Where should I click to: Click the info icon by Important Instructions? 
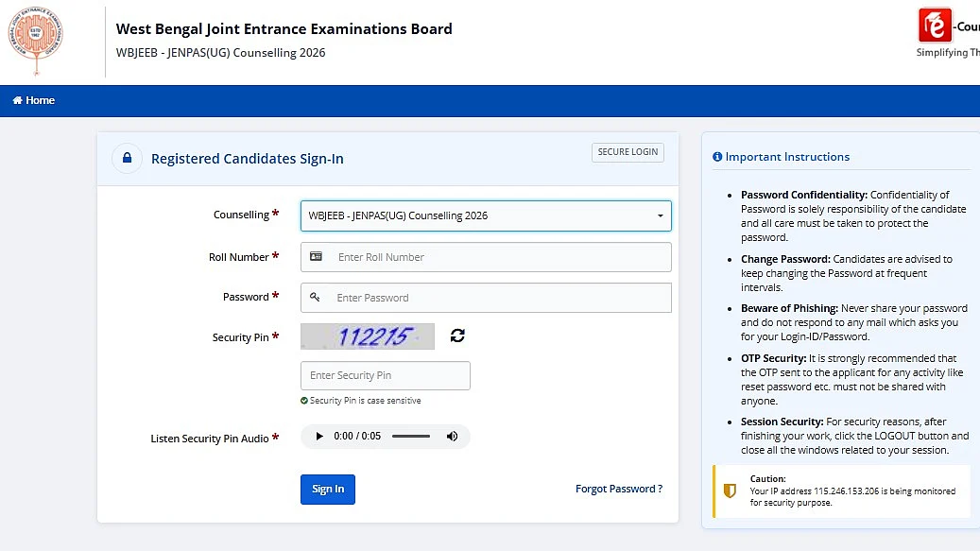click(x=717, y=157)
